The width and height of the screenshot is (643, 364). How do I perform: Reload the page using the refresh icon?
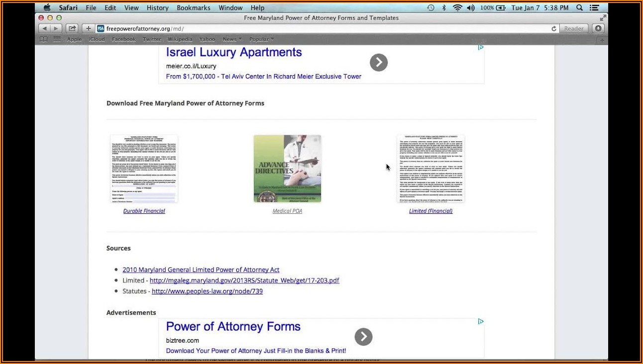554,29
